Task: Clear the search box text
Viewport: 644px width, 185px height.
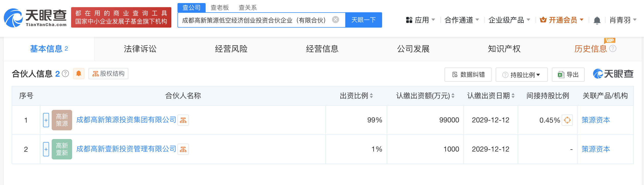Action: [x=335, y=20]
